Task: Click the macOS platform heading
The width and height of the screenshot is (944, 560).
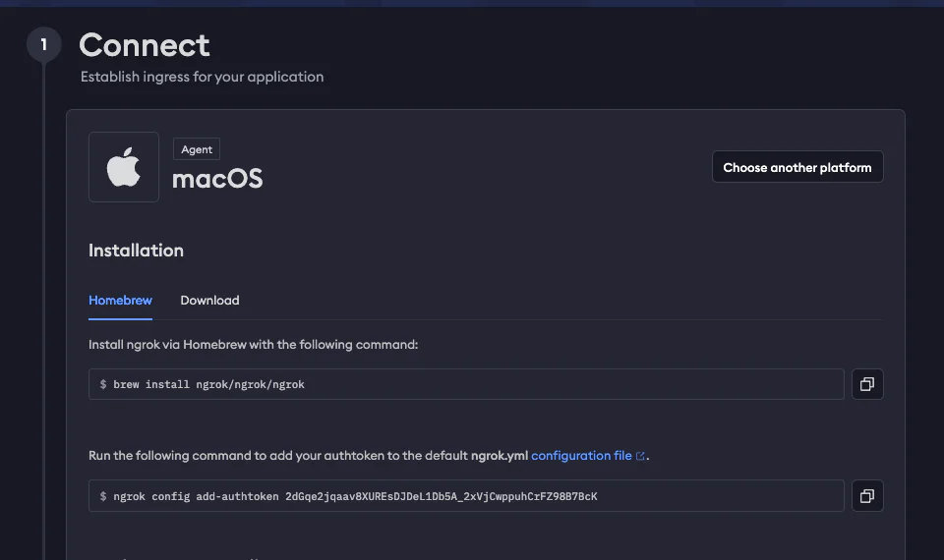Action: pyautogui.click(x=217, y=179)
